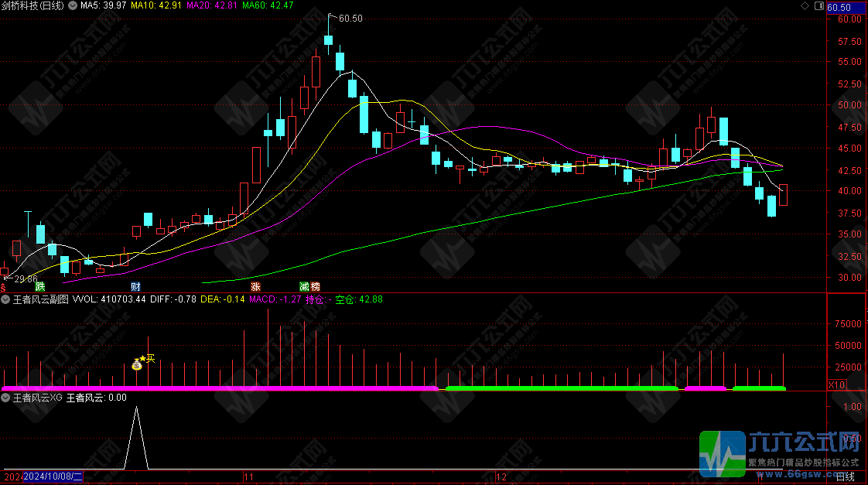Image resolution: width=868 pixels, height=485 pixels.
Task: Click the 60.50 highest price label
Action: (x=350, y=18)
